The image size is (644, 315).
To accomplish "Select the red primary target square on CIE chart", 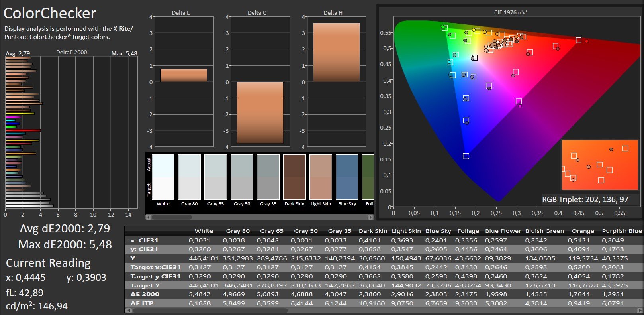I will coord(578,40).
